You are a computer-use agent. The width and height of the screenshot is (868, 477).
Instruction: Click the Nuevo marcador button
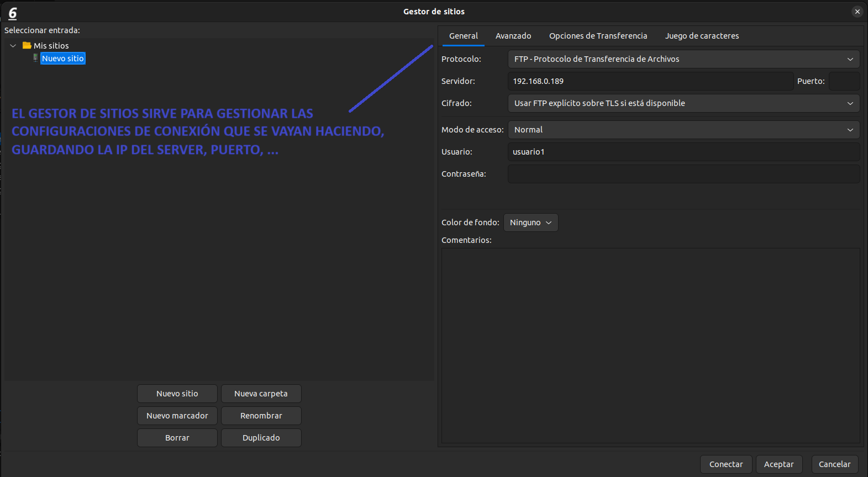click(177, 416)
